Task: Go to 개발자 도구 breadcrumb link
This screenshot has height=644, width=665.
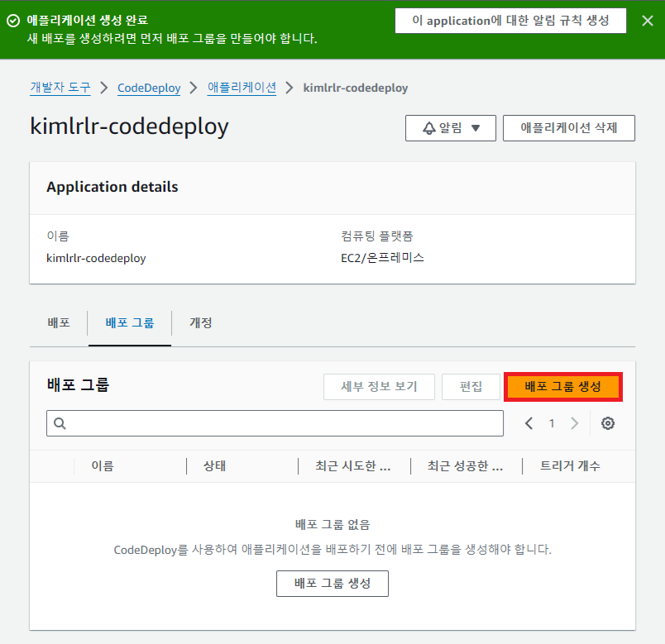Action: pyautogui.click(x=60, y=88)
